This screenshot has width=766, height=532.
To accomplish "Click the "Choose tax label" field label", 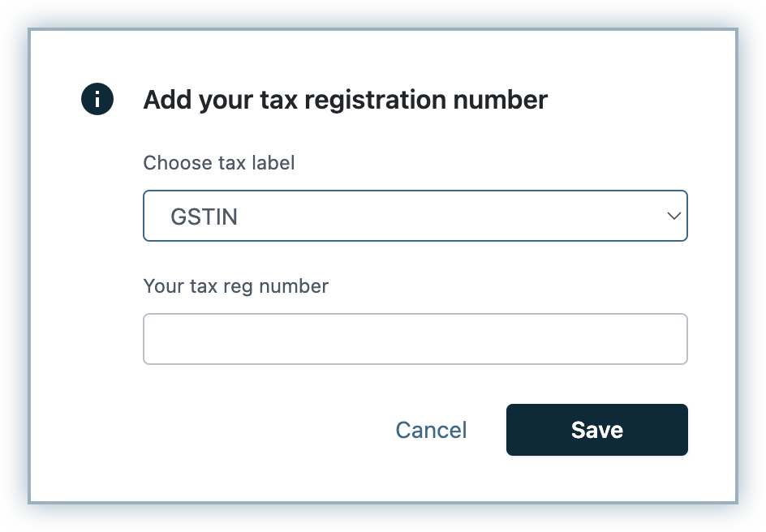I will pyautogui.click(x=219, y=163).
